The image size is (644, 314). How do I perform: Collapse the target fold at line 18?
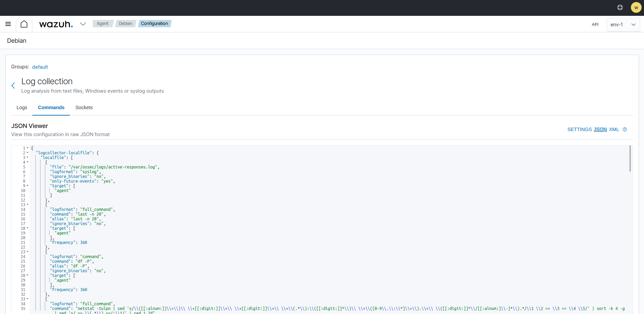[x=28, y=228]
